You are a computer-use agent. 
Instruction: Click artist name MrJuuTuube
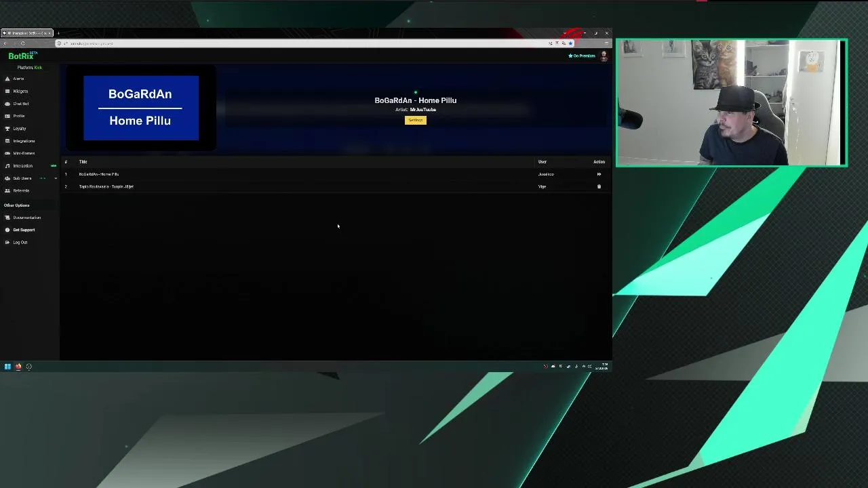tap(423, 110)
